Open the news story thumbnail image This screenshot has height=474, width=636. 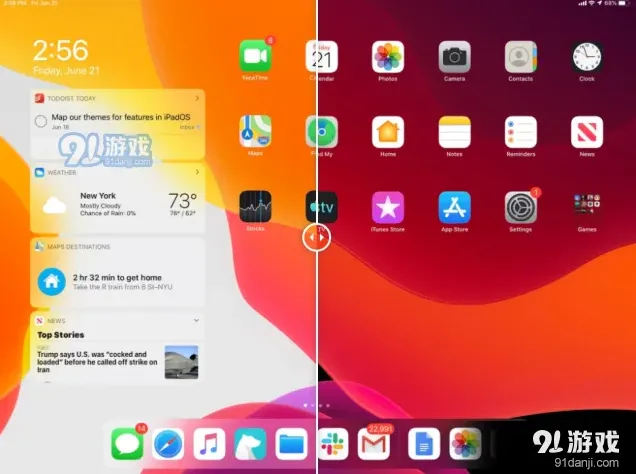[x=181, y=362]
